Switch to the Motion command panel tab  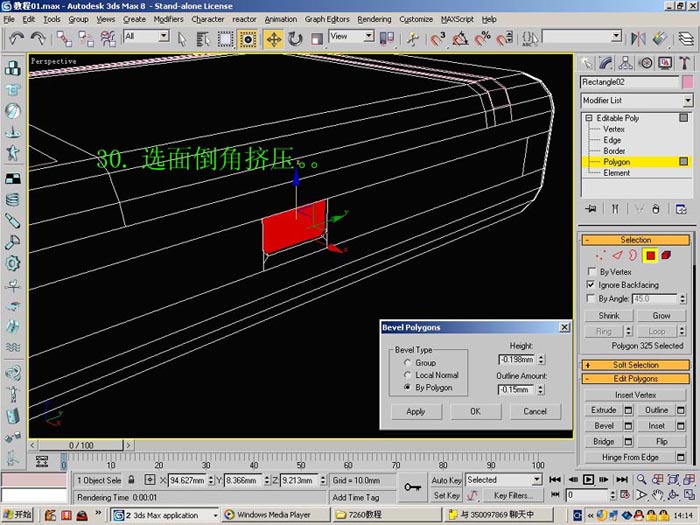coord(646,63)
